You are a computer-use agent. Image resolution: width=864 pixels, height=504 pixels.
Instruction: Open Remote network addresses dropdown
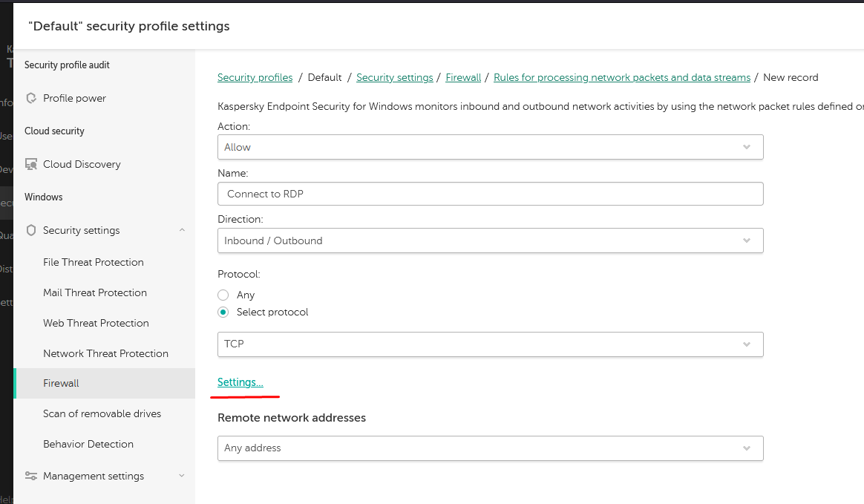click(490, 448)
